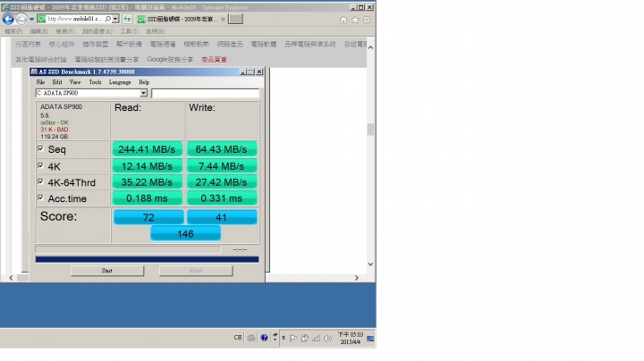The height and width of the screenshot is (361, 644).
Task: Open the 檢視(V) menu in IE
Action: [x=65, y=31]
